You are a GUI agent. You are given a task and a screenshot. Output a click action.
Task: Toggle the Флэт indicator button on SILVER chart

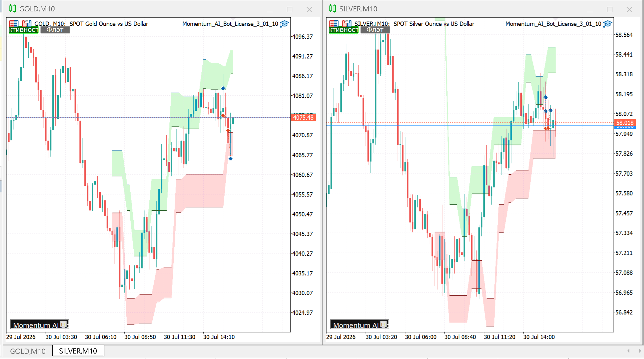tap(375, 30)
